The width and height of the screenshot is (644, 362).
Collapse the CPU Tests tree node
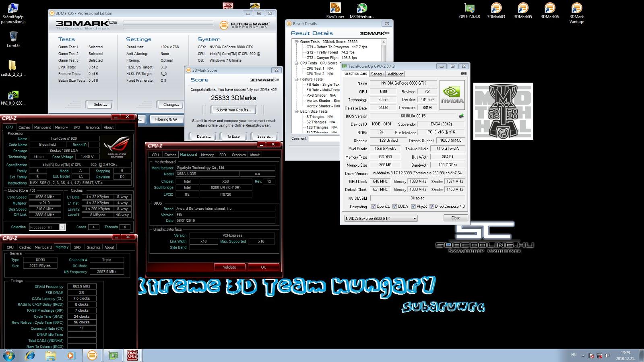pyautogui.click(x=296, y=63)
